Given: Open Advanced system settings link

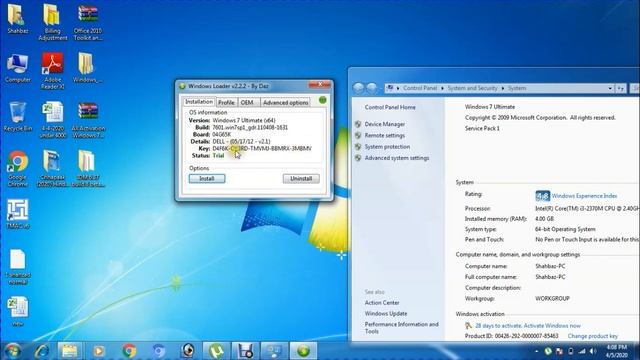Looking at the screenshot, I should coord(397,158).
